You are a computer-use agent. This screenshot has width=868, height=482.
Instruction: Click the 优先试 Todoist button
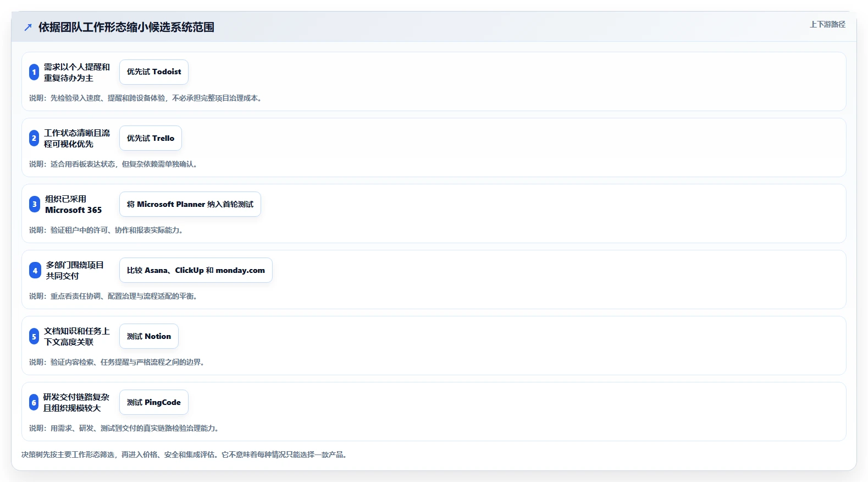tap(154, 72)
